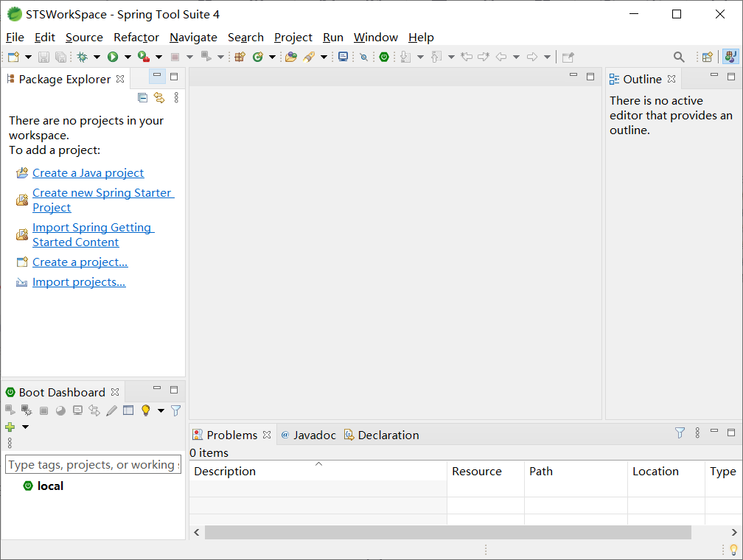Click the Search flashlight toolbar icon
Viewport: 743px width, 560px height.
(x=310, y=57)
